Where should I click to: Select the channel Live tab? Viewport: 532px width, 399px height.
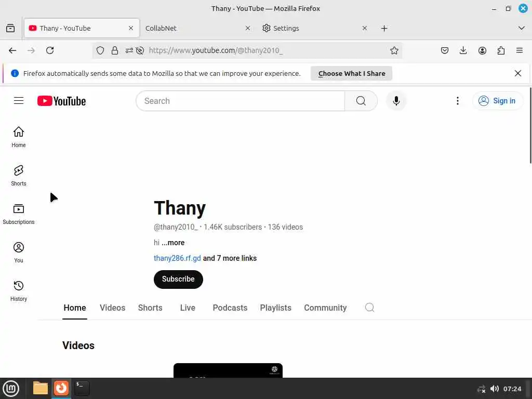tap(188, 308)
